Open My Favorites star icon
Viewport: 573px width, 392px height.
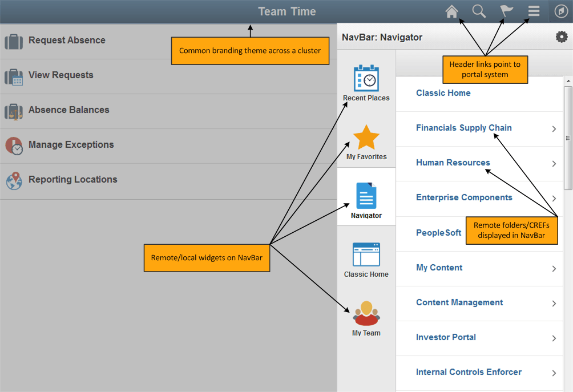(366, 138)
